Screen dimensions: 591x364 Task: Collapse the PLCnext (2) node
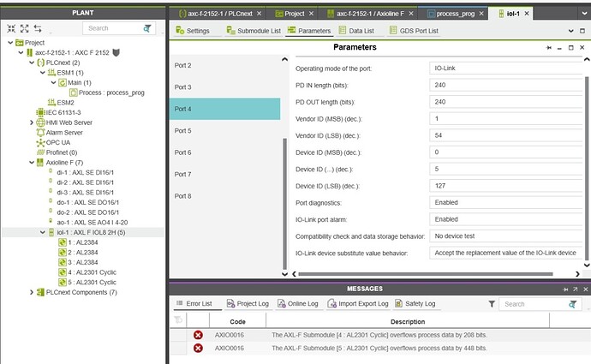coord(32,63)
